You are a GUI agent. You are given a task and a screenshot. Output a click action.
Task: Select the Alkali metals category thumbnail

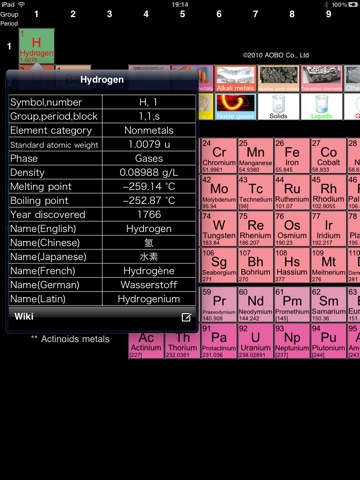[x=235, y=79]
